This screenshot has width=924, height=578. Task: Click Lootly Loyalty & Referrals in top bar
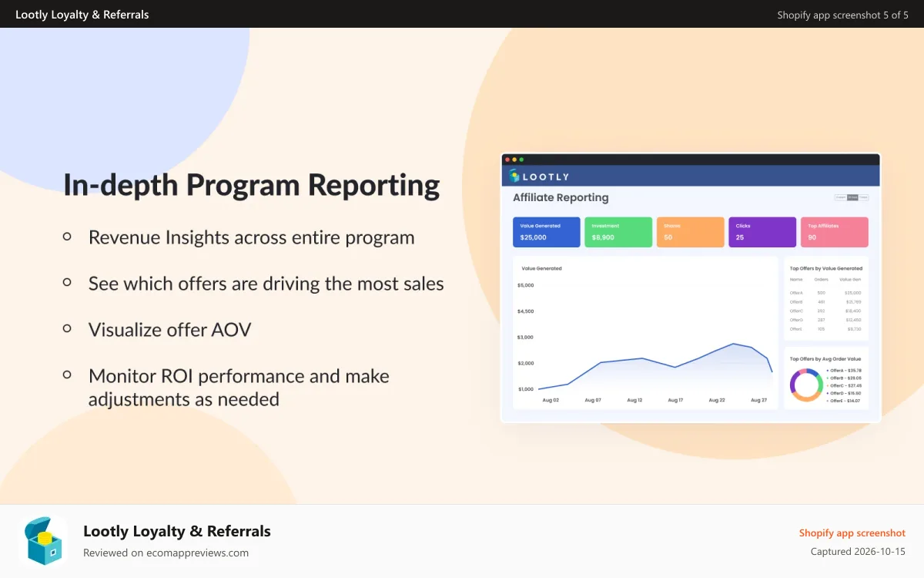pos(82,15)
